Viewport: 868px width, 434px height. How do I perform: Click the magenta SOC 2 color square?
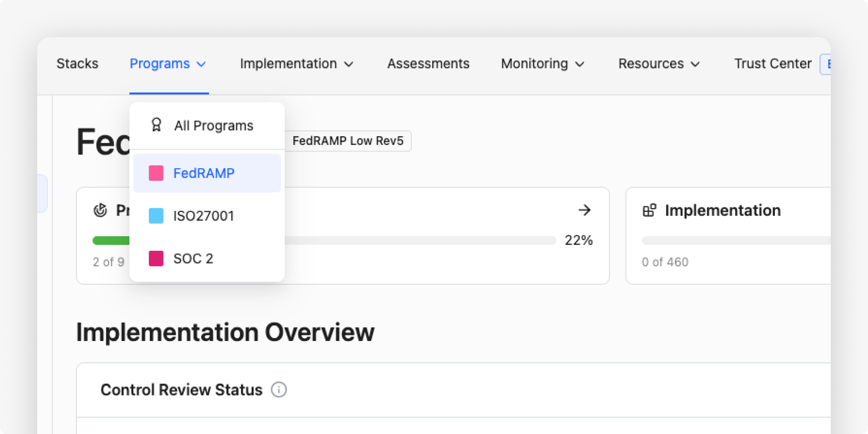156,258
